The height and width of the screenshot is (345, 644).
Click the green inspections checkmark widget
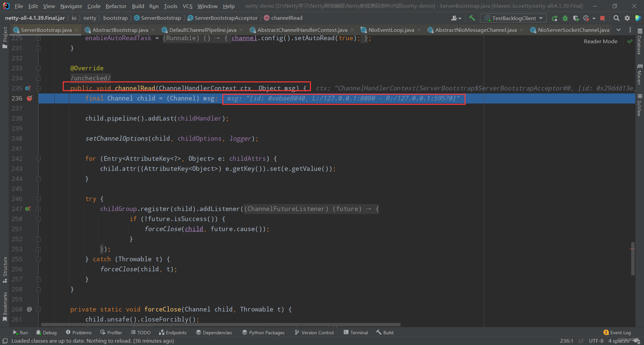tap(630, 41)
